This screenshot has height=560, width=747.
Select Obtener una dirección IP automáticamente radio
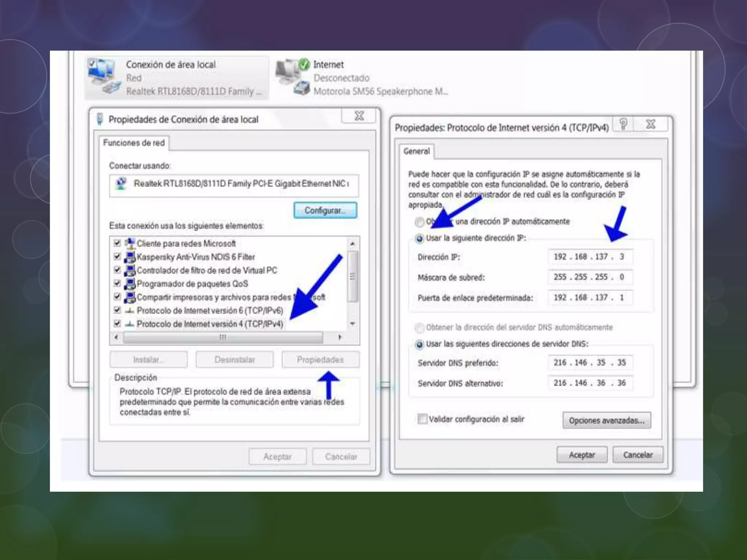point(419,221)
